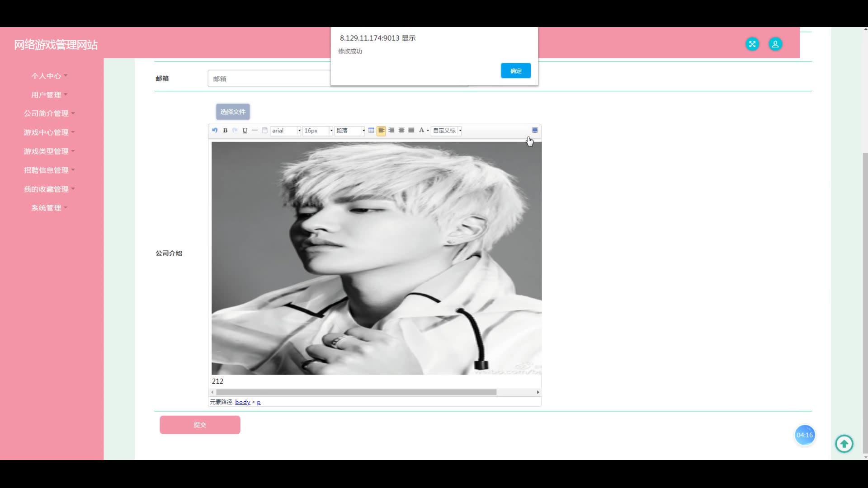Open the arial font family dropdown

pyautogui.click(x=299, y=131)
